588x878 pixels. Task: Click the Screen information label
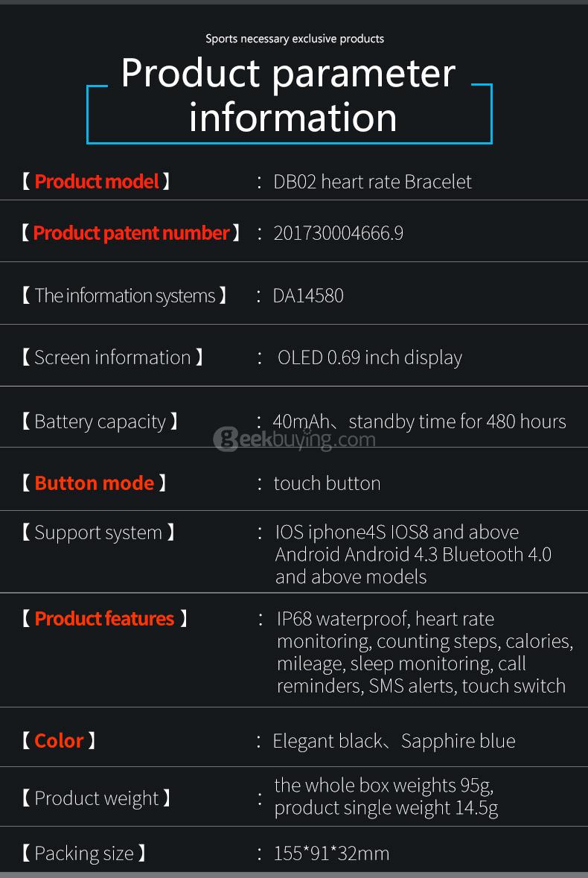click(112, 357)
